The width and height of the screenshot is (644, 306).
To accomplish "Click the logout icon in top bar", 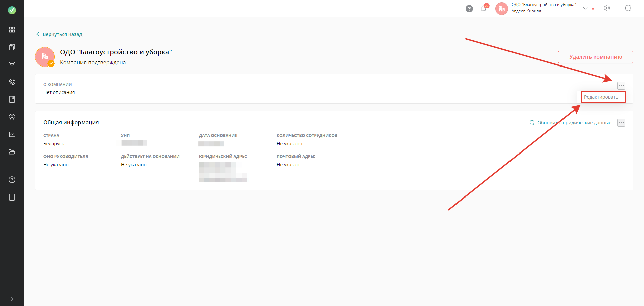I will (x=628, y=8).
